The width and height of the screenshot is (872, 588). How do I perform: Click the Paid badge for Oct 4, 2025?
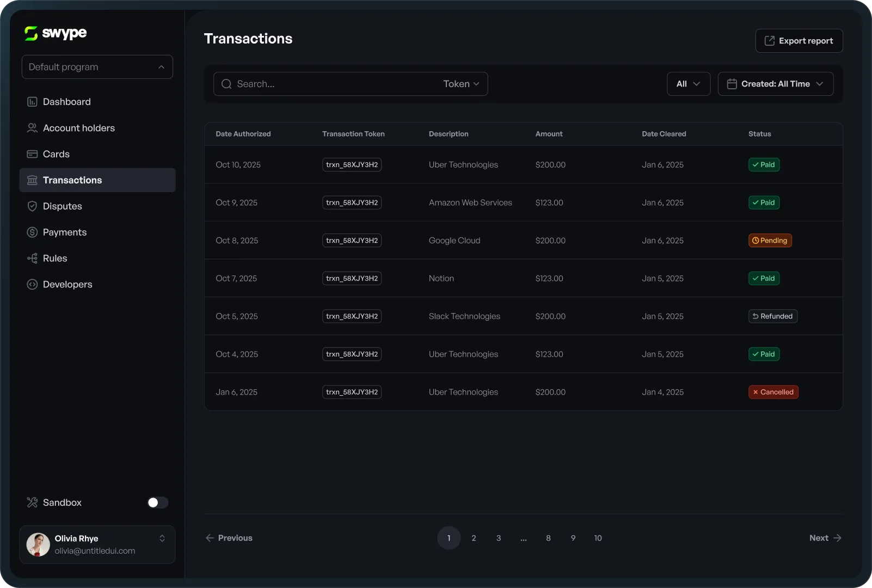pyautogui.click(x=764, y=354)
